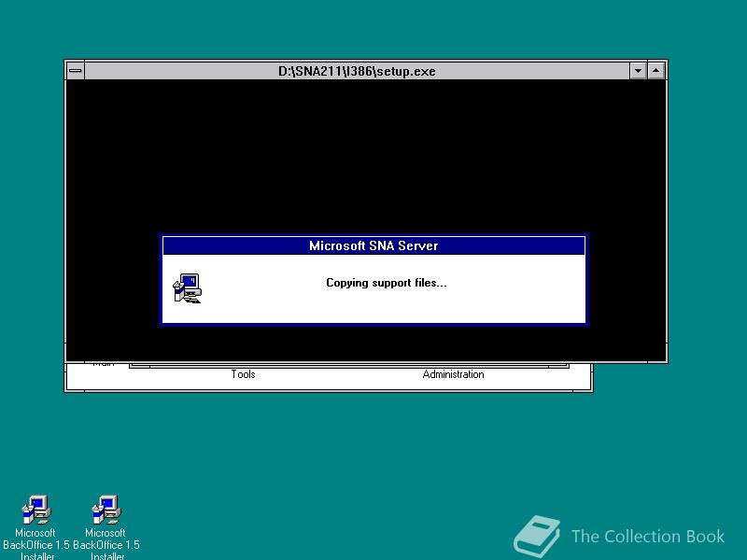Click the Tools group in Program Manager
The height and width of the screenshot is (560, 747).
pyautogui.click(x=243, y=374)
